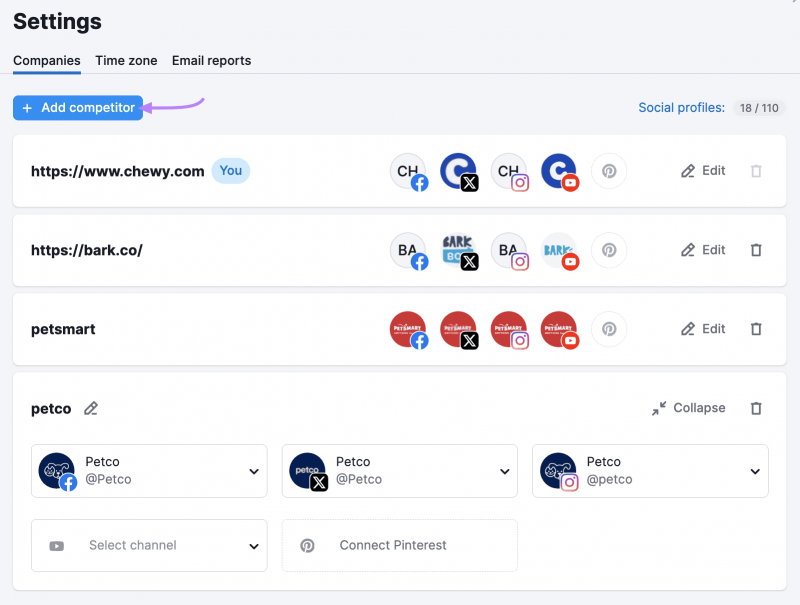Click the disabled chewy.com trash icon
Image resolution: width=800 pixels, height=605 pixels.
(756, 171)
